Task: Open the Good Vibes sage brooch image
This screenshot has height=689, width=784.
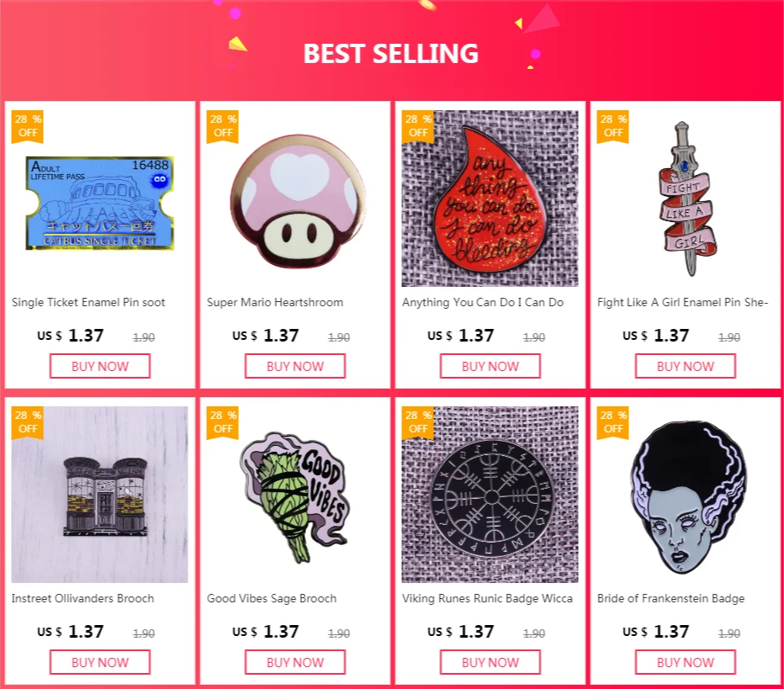Action: coord(295,495)
